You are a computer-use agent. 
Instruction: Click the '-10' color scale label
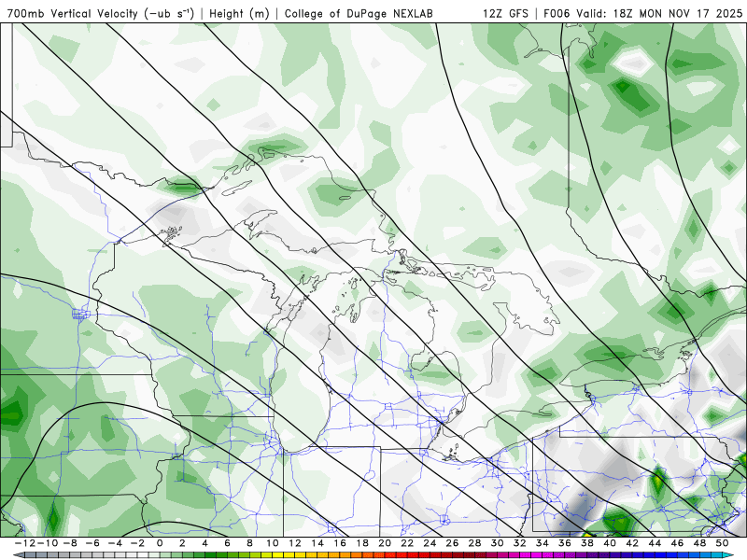click(47, 543)
